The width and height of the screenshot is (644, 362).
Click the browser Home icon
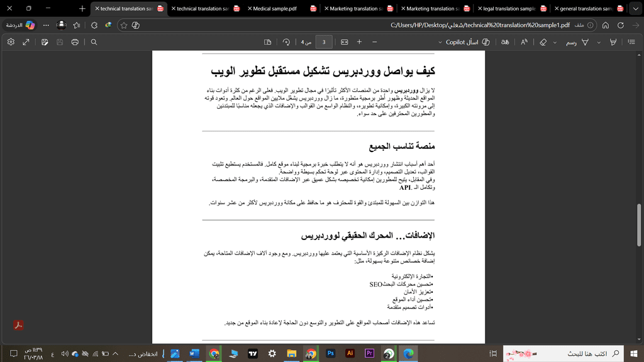[606, 25]
